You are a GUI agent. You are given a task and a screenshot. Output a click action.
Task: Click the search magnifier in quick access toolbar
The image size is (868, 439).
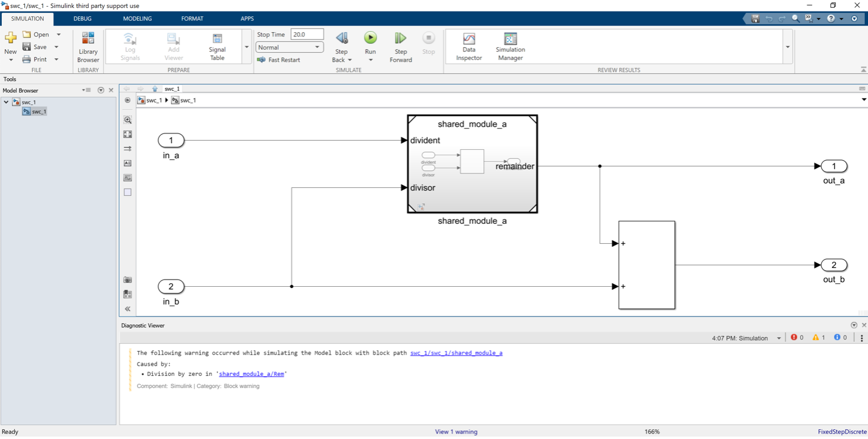click(796, 19)
